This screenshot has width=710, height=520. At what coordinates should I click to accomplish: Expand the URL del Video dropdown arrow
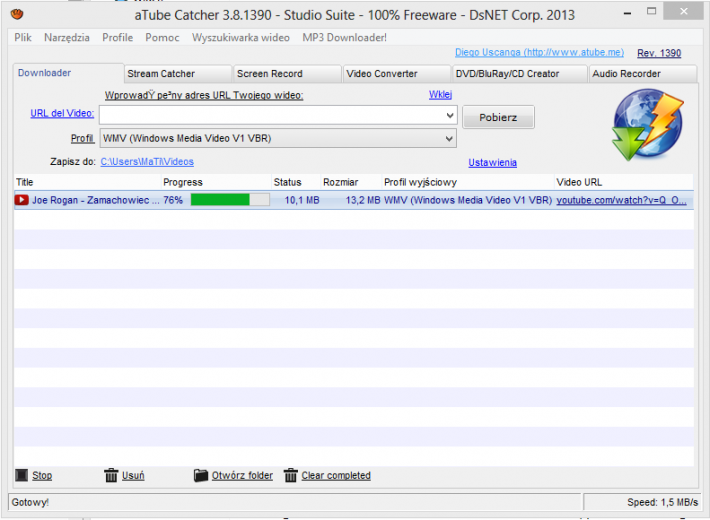pos(450,115)
